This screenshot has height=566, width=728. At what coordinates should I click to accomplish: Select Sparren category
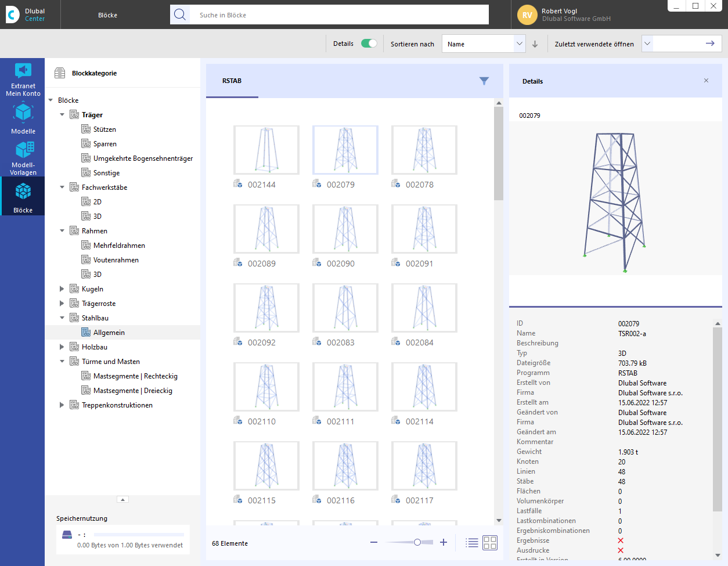pyautogui.click(x=105, y=144)
